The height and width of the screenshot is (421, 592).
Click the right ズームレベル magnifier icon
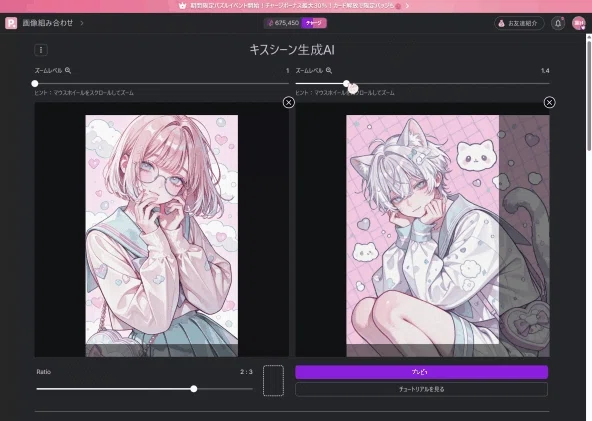click(x=329, y=70)
